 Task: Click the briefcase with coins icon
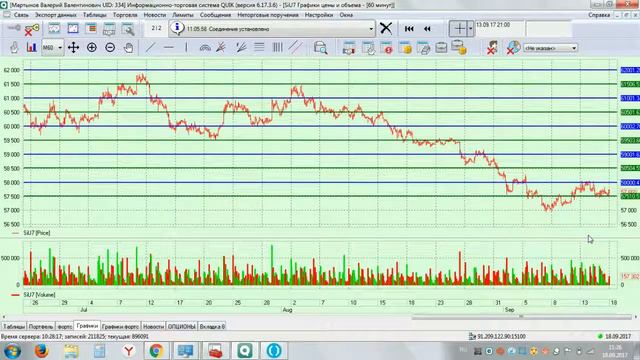(459, 48)
